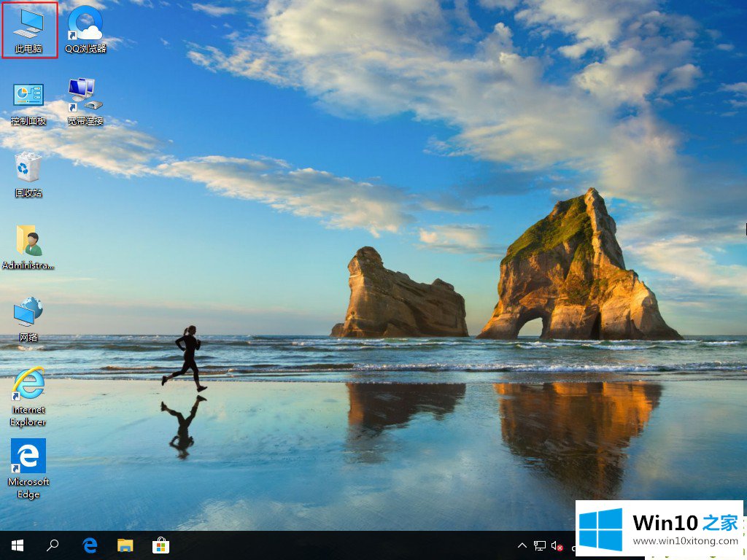Expand hidden system tray icons chevron
747x560 pixels.
pyautogui.click(x=522, y=545)
